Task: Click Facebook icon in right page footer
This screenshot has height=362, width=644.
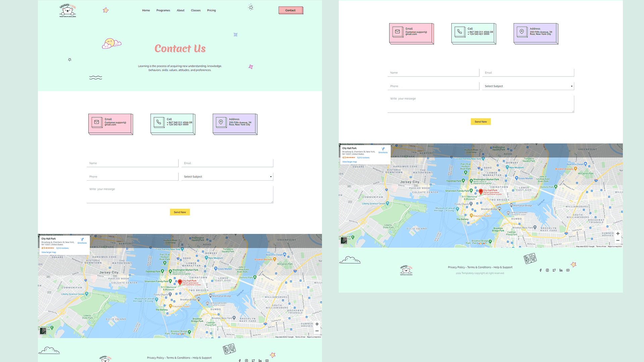Action: click(540, 270)
